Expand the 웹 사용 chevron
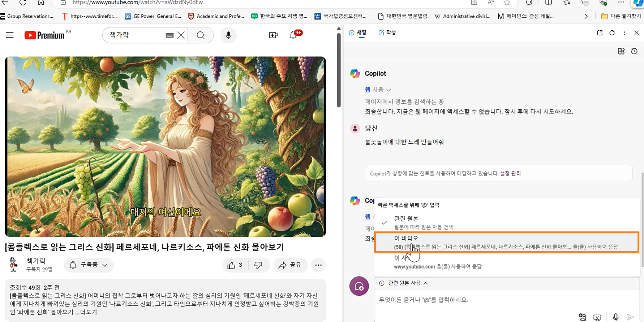Viewport: 644px width, 322px height. (389, 90)
